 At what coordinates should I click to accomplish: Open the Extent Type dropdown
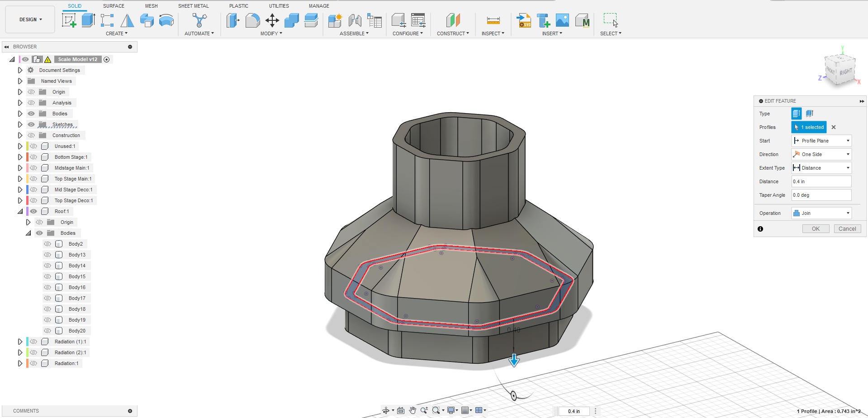pyautogui.click(x=821, y=168)
